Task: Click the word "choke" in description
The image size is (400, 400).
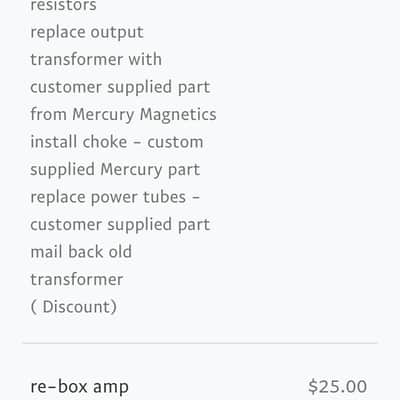Action: pyautogui.click(x=105, y=142)
